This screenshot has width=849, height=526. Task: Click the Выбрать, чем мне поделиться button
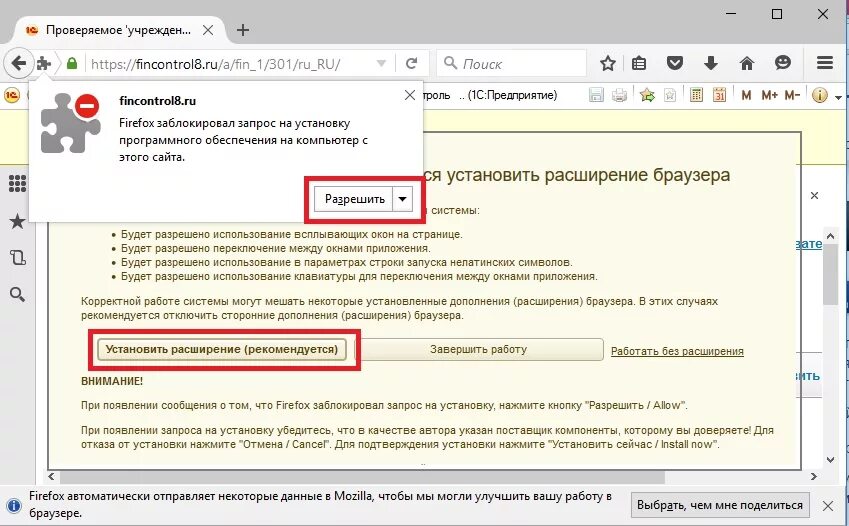720,505
